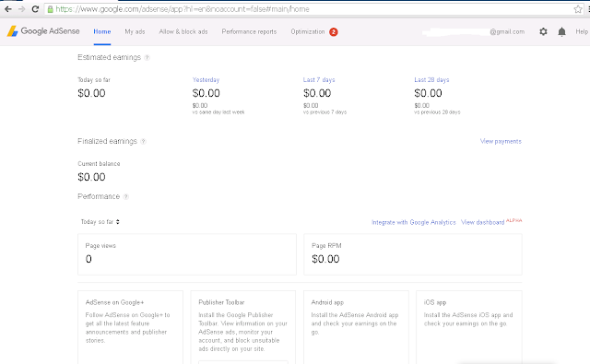Click the Today so far earnings label
Screen dimensions: 590x364
coord(94,80)
